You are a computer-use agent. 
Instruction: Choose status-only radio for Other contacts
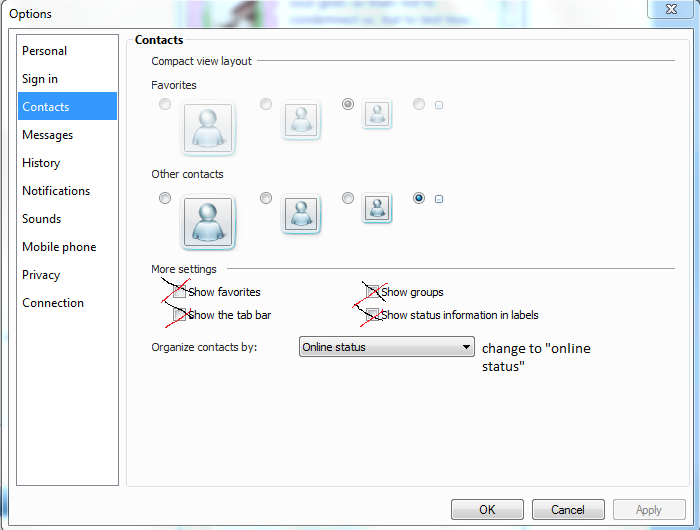click(419, 198)
